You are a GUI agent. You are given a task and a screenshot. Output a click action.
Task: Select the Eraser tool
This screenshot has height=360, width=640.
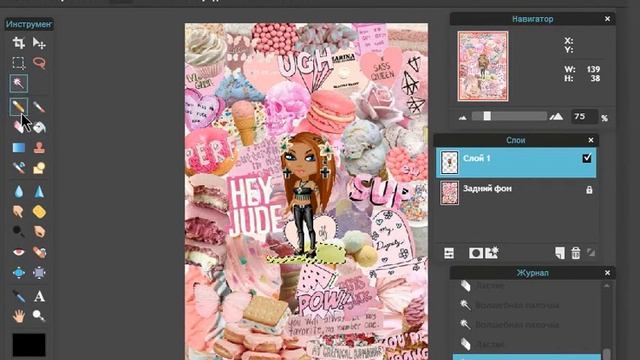tap(18, 127)
